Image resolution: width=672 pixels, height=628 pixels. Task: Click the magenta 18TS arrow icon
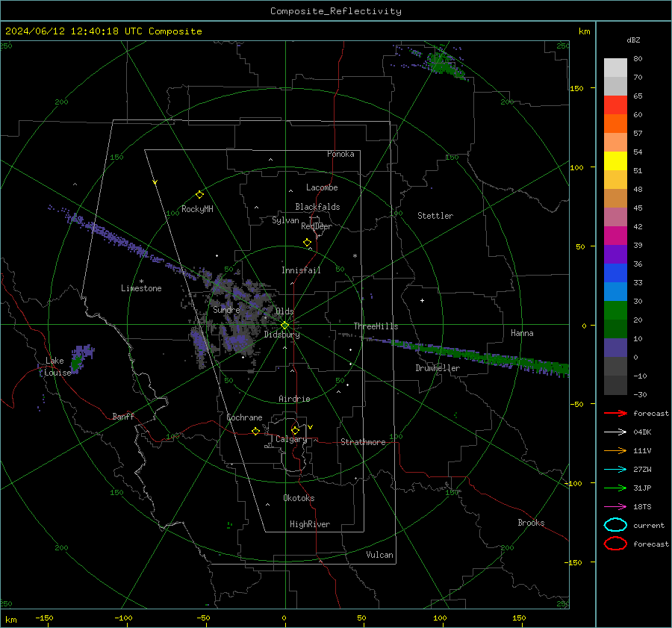coord(615,507)
